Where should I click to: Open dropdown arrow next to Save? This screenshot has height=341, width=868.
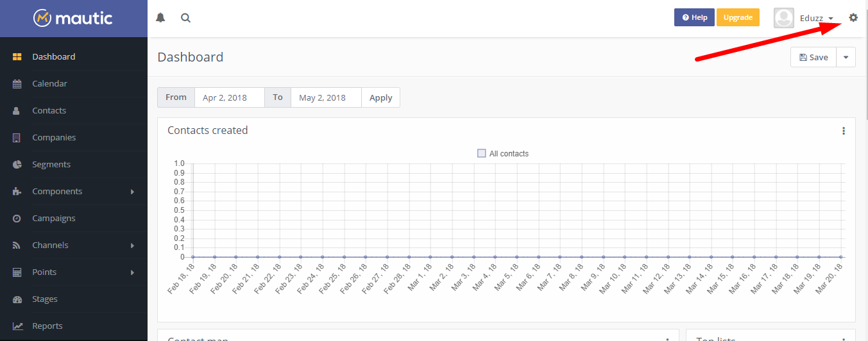(x=846, y=57)
